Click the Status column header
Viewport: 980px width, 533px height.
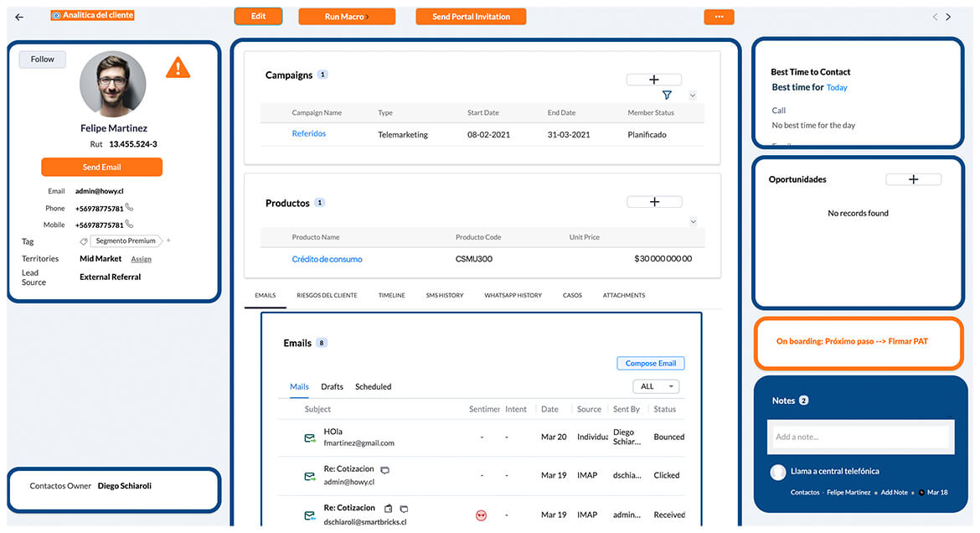pyautogui.click(x=664, y=409)
